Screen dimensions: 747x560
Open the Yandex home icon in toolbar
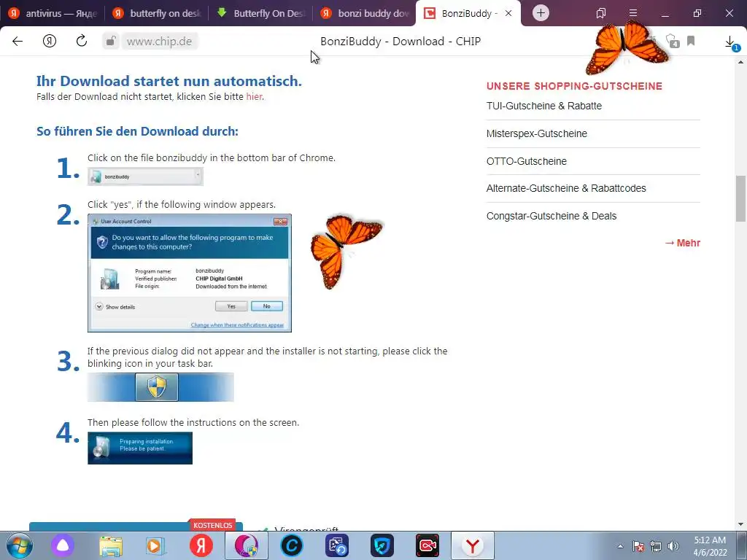pyautogui.click(x=50, y=42)
